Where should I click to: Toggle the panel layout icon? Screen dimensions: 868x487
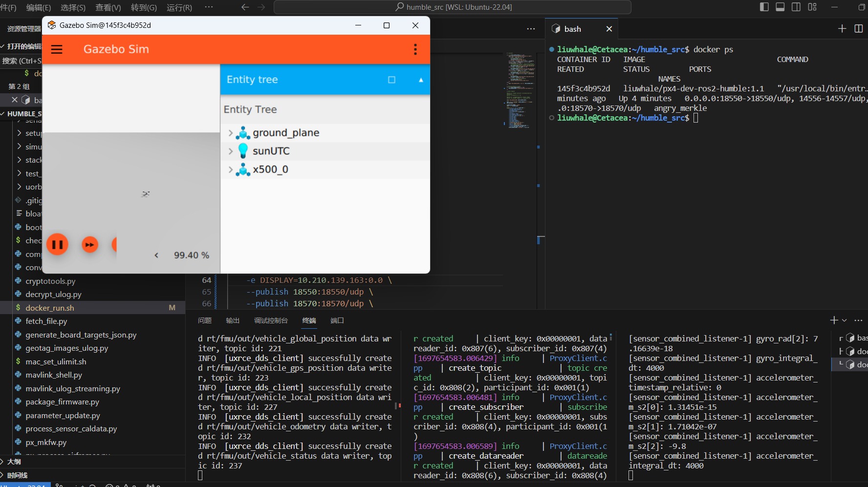(780, 7)
